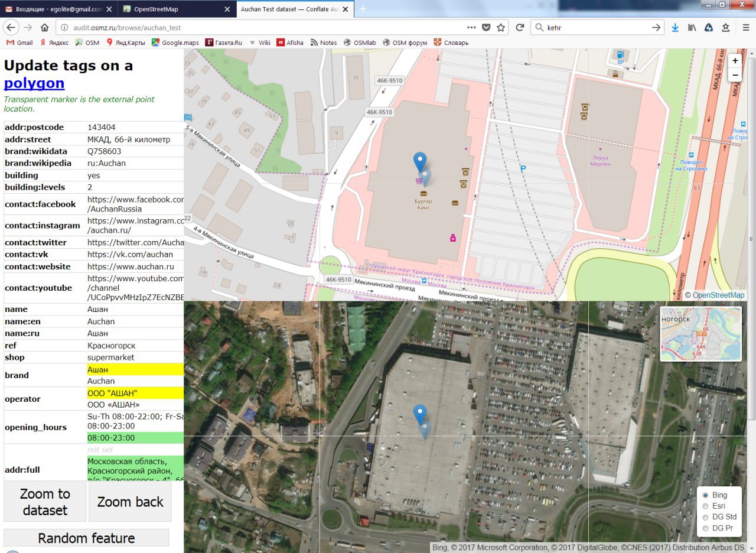Show the bookmarks menu star icon
756x553 pixels.
coord(725,27)
